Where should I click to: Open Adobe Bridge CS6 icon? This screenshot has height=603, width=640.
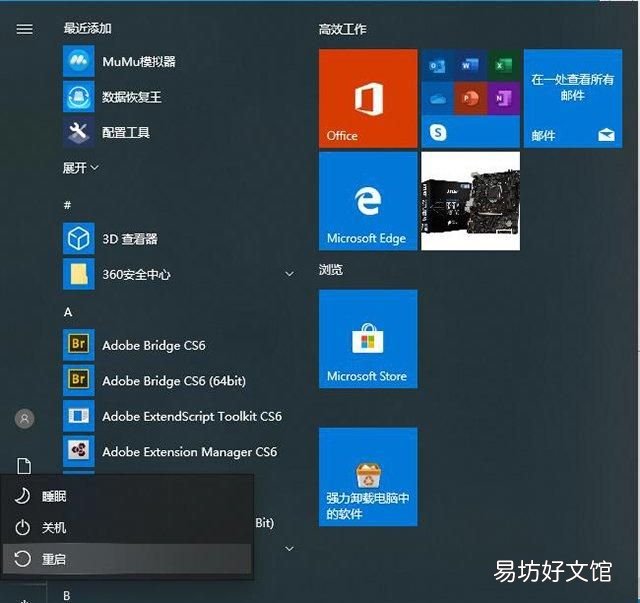coord(78,345)
